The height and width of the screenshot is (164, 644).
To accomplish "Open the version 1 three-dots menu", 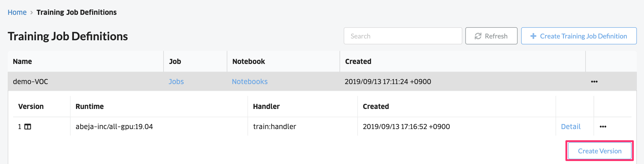I will point(603,127).
